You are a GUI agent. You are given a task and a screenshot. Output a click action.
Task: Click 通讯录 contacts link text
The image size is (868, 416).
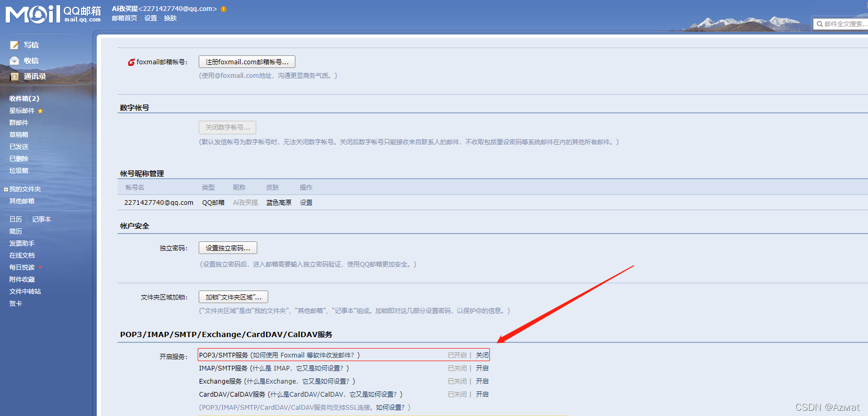35,76
